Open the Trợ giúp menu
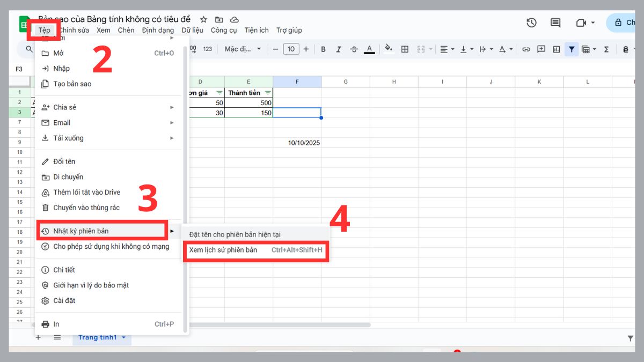Image resolution: width=644 pixels, height=362 pixels. pyautogui.click(x=289, y=30)
